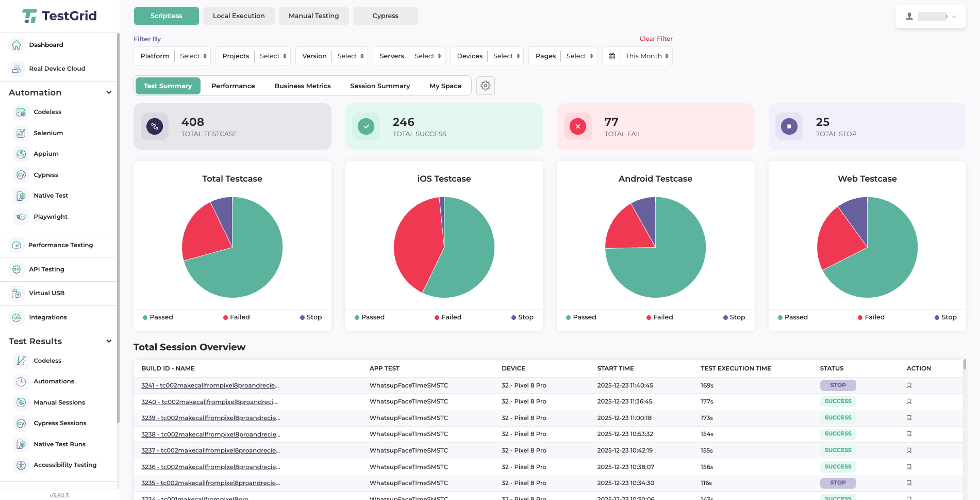
Task: Open dashboard settings gear icon
Action: pyautogui.click(x=485, y=86)
